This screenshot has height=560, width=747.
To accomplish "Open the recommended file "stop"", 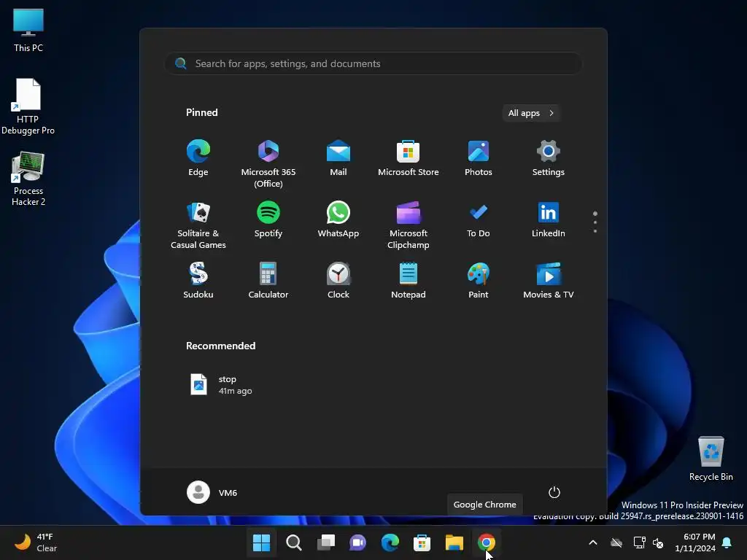I will (221, 385).
